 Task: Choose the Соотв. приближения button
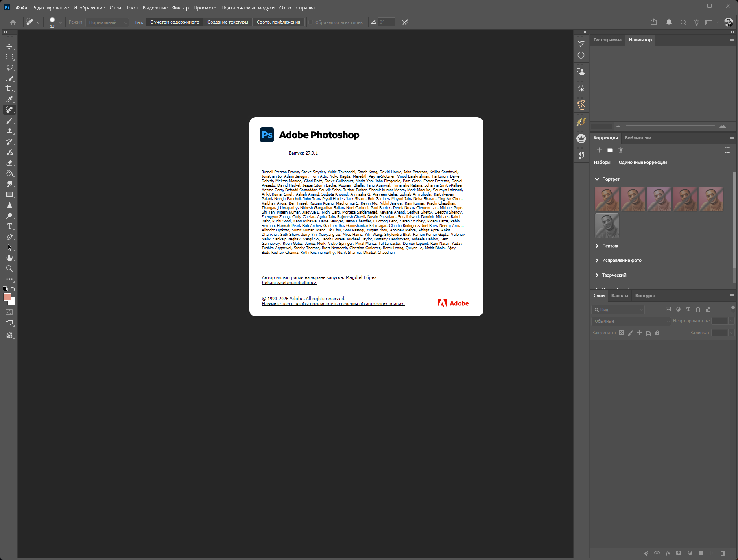click(278, 22)
